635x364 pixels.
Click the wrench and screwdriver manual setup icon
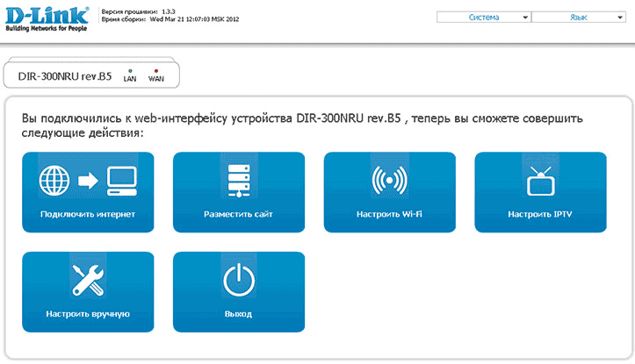coord(87,281)
